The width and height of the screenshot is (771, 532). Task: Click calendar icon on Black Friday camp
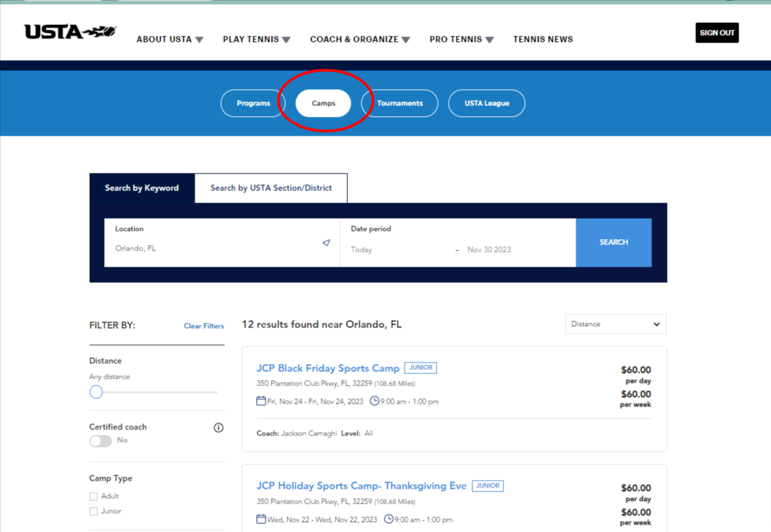pyautogui.click(x=261, y=401)
